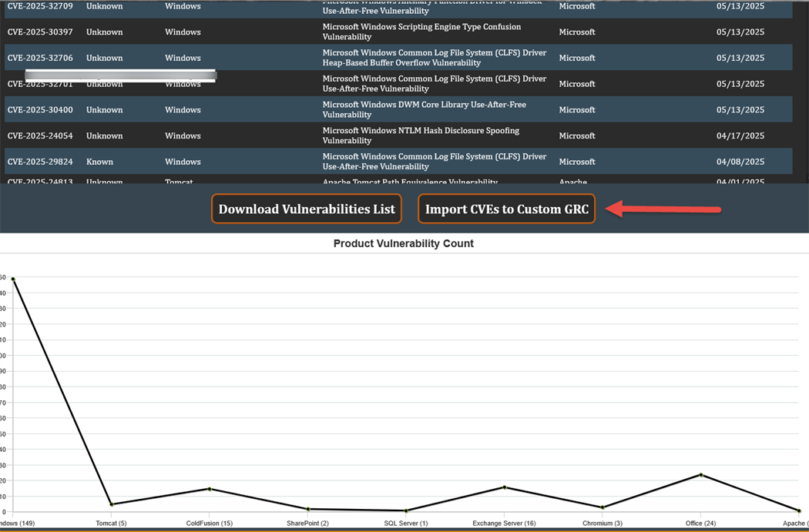Screen dimensions: 809x532
Task: Click Import CVEs to Custom GRC button
Action: [507, 209]
